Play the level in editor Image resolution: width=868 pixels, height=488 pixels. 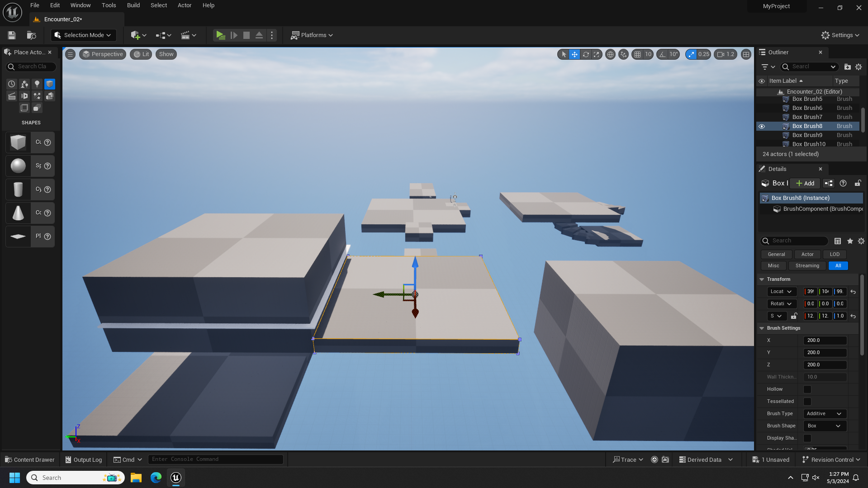click(x=220, y=35)
